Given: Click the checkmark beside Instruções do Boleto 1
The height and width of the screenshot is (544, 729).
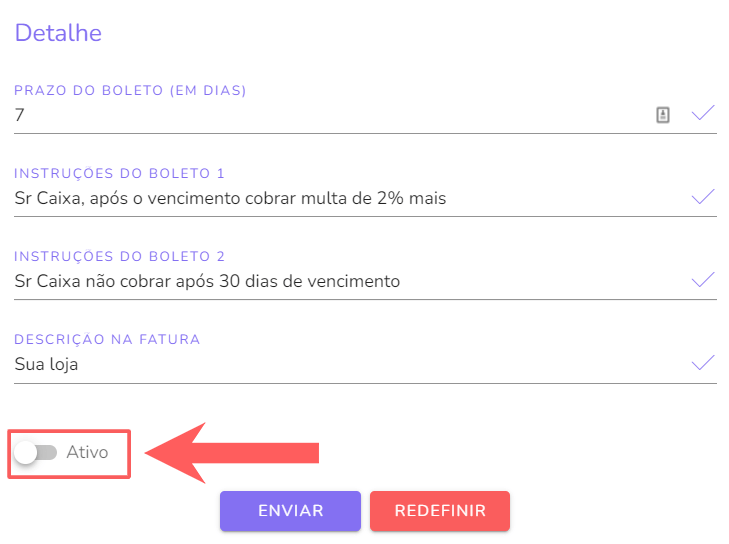Looking at the screenshot, I should coord(704,197).
